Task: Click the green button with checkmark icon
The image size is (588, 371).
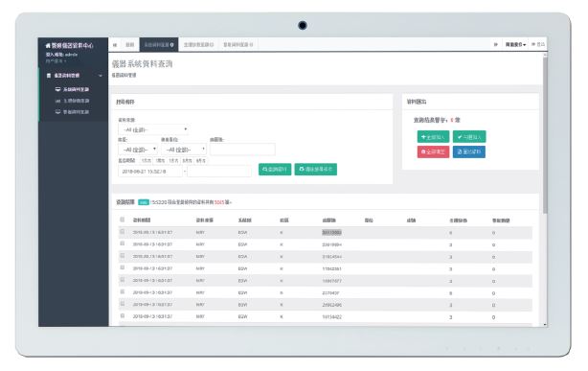Action: (x=469, y=137)
